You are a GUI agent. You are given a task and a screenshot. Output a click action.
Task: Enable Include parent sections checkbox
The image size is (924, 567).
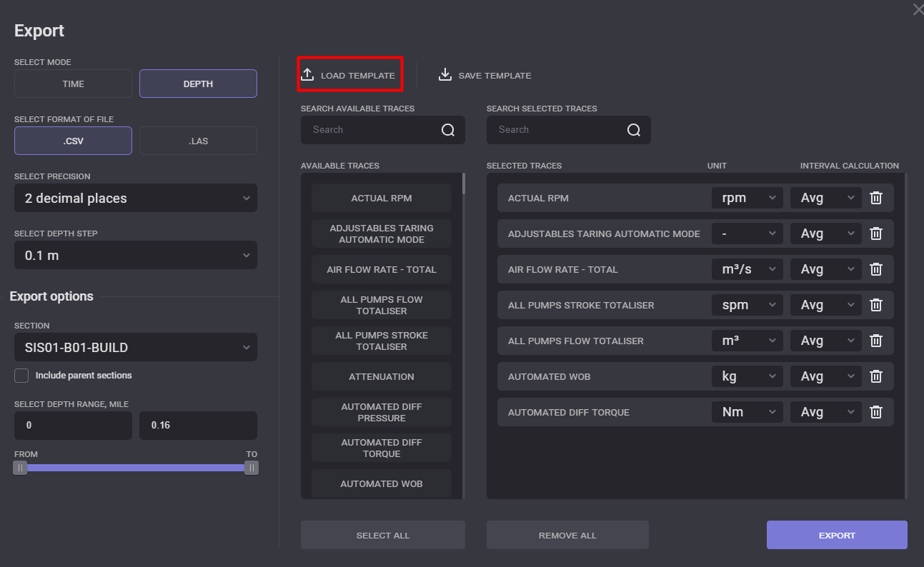click(21, 376)
